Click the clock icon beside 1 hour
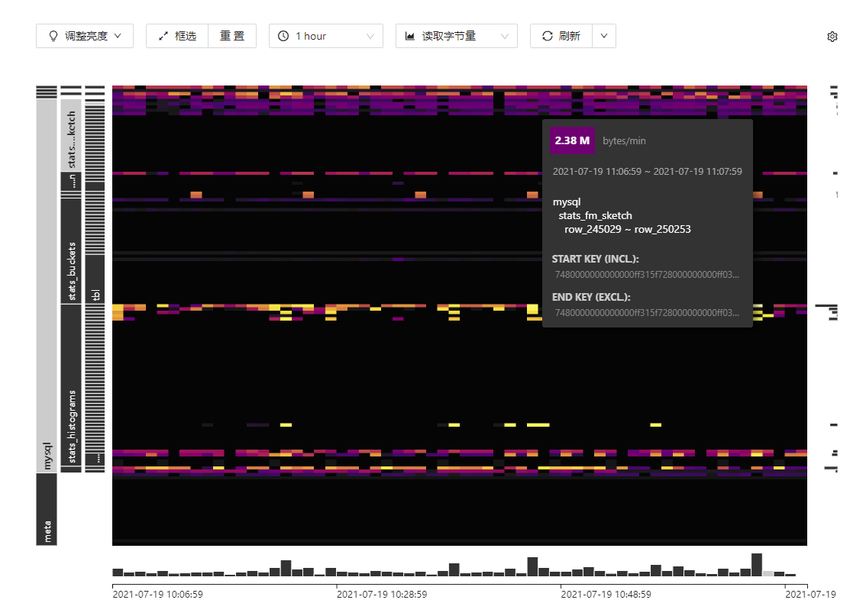Viewport: 850px width, 616px height. point(283,36)
